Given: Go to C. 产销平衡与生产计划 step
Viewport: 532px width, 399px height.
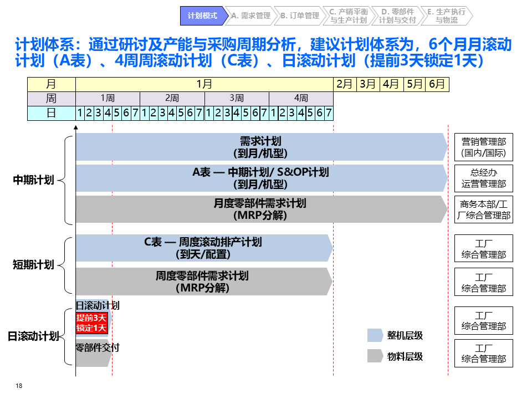Looking at the screenshot, I should pyautogui.click(x=349, y=16).
